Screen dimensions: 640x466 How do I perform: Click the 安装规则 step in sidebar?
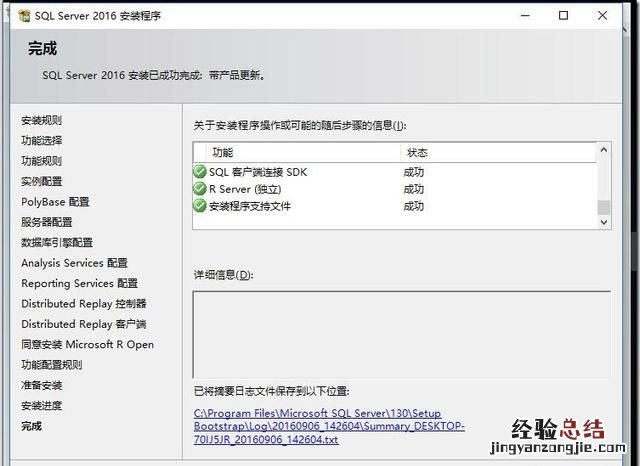click(x=41, y=120)
